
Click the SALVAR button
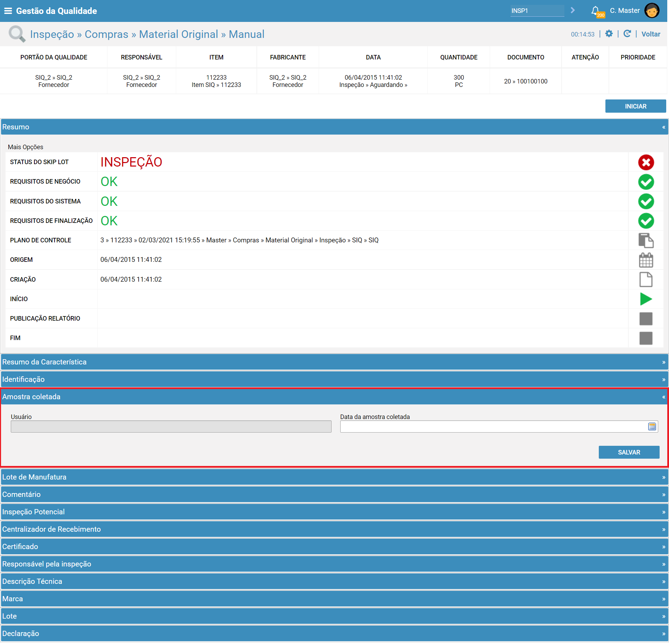(629, 452)
